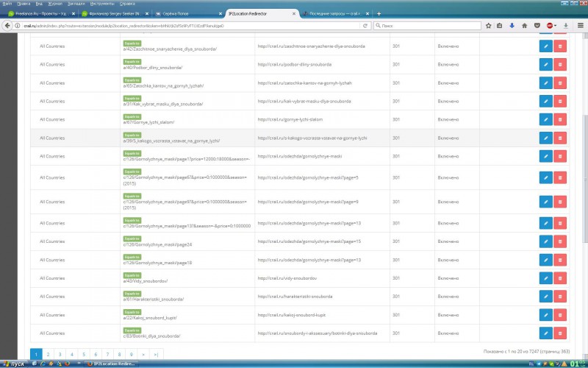The width and height of the screenshot is (588, 368).
Task: Open the Журнал menu
Action: tap(55, 4)
